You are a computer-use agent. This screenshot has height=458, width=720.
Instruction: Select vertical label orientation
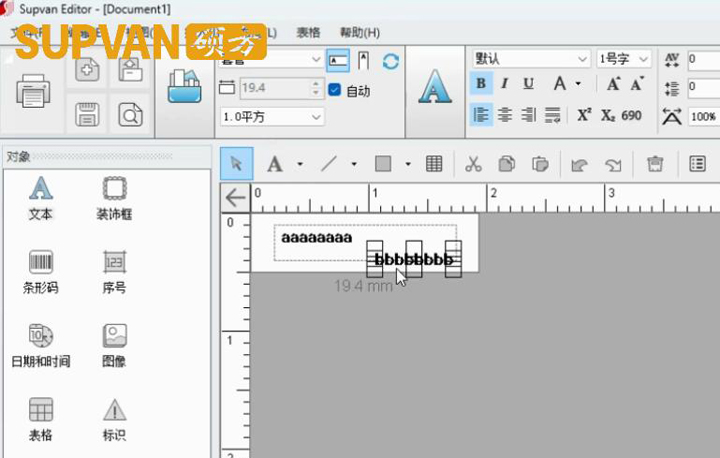pyautogui.click(x=363, y=61)
